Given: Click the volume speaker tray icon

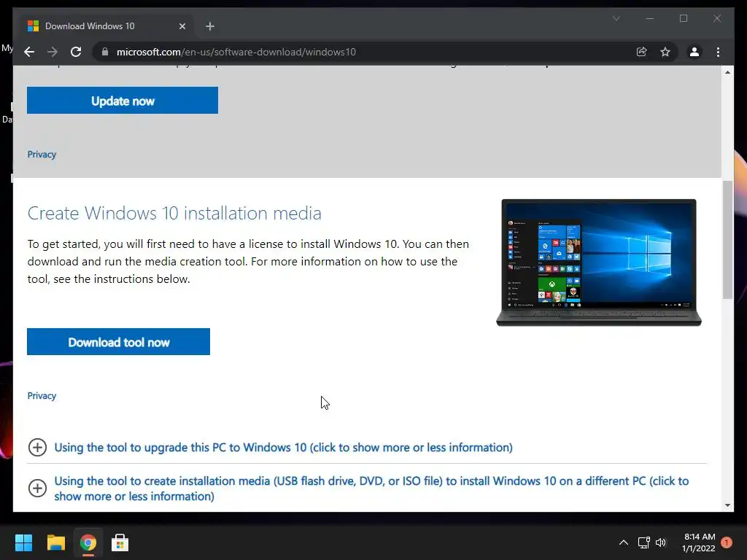Looking at the screenshot, I should pos(661,542).
